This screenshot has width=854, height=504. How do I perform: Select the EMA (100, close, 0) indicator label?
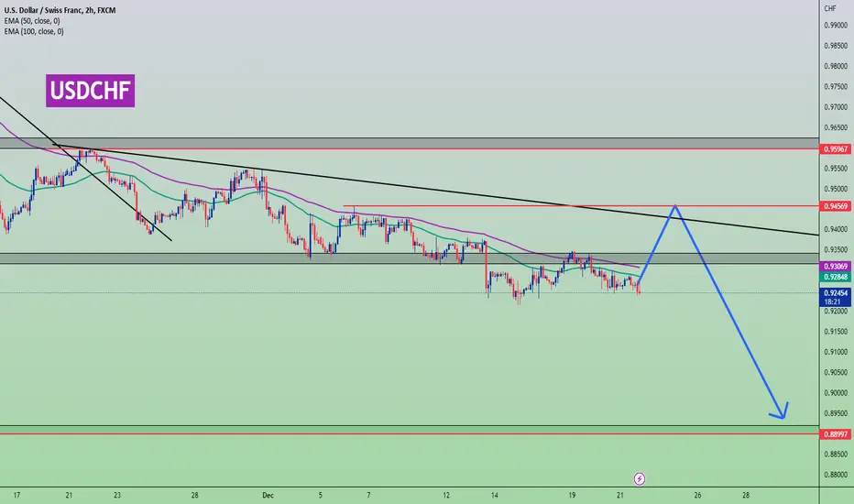click(34, 31)
